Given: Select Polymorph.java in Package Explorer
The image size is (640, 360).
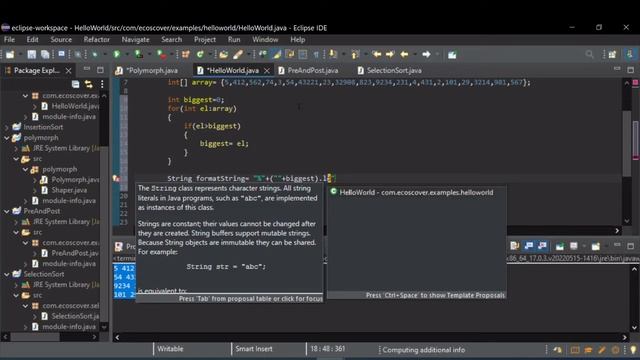Looking at the screenshot, I should [x=75, y=180].
